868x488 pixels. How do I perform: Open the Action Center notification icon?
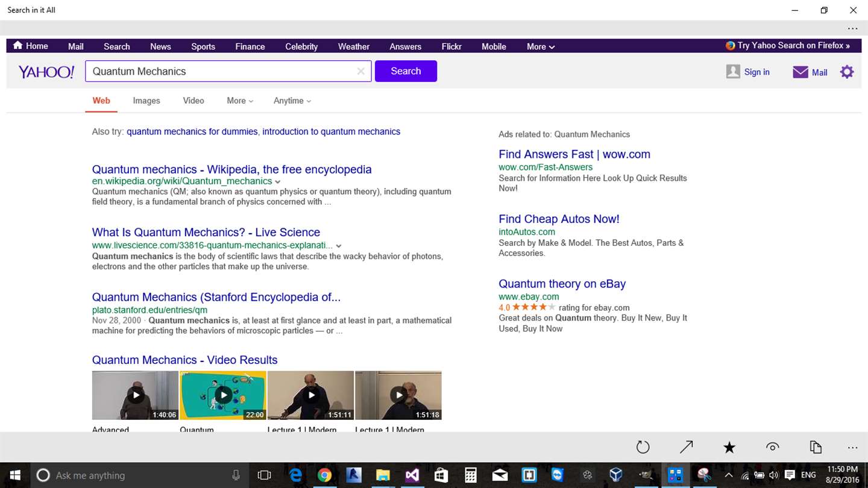[790, 475]
